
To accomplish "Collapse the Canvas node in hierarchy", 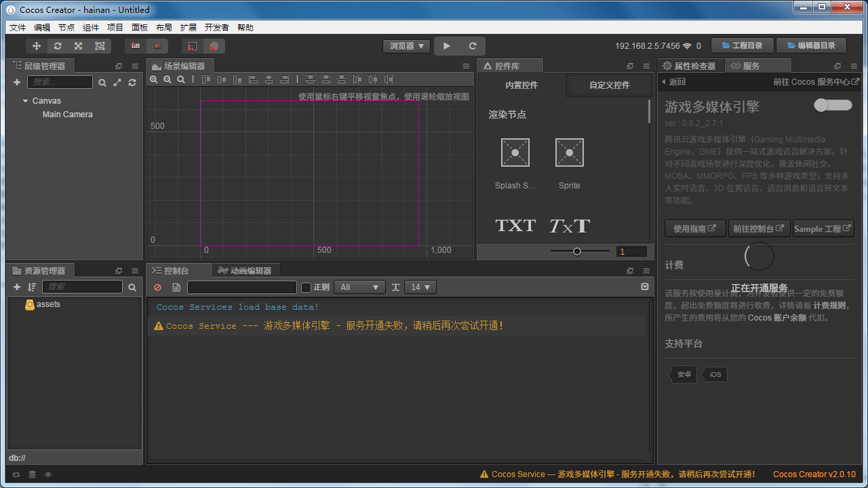I will (x=26, y=101).
